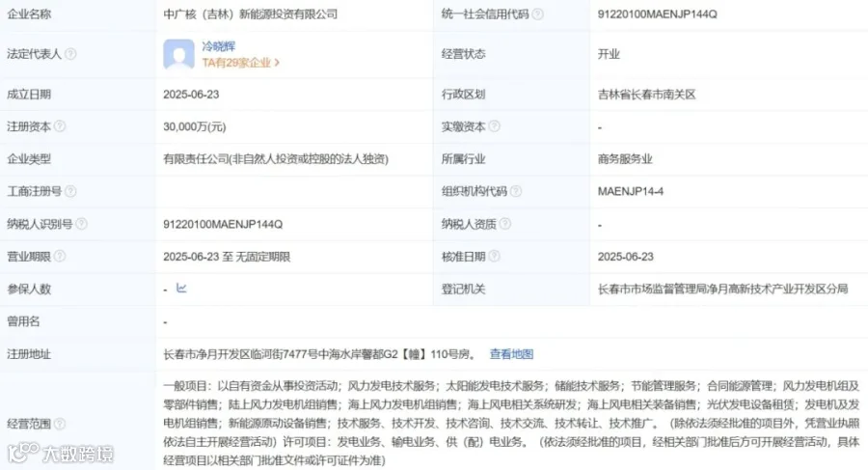The image size is (868, 470).
Task: Open legal representative 冷晓辉 profile
Action: tap(219, 46)
